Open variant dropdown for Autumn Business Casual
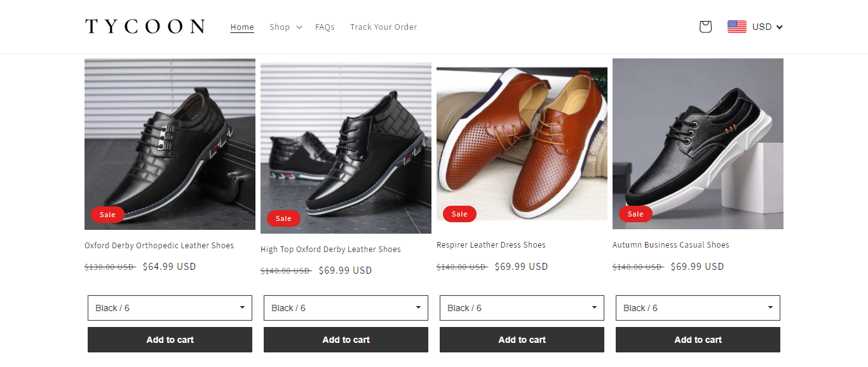The width and height of the screenshot is (868, 367). [x=698, y=308]
